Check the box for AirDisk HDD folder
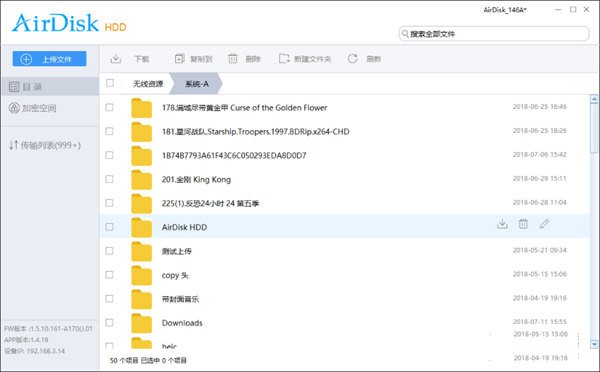The image size is (600, 372). click(x=109, y=227)
